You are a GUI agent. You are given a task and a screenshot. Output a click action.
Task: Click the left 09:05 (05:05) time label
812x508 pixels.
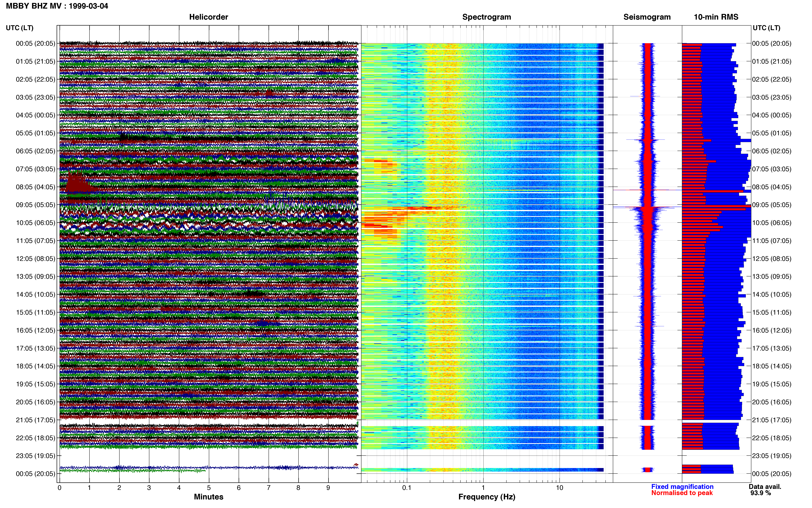35,205
